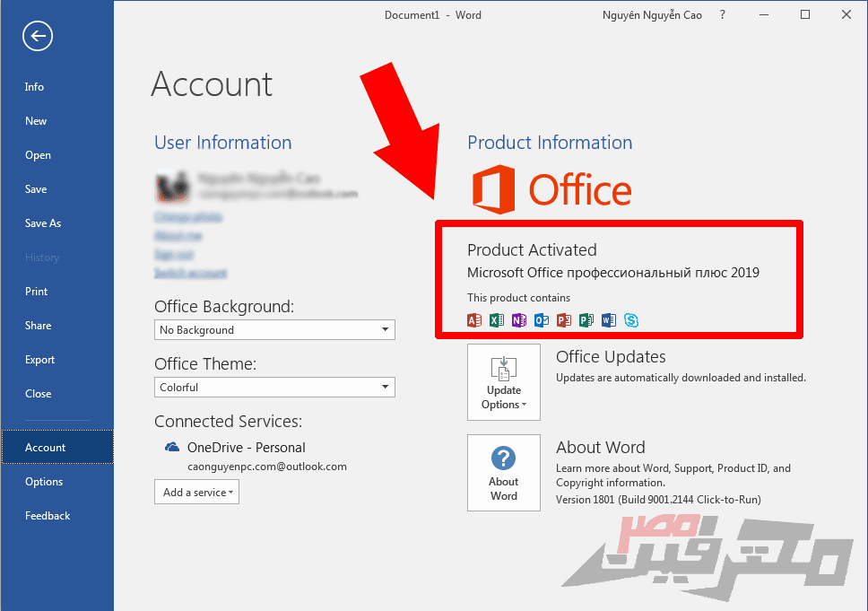
Task: Click the Change photo link
Action: click(x=188, y=216)
